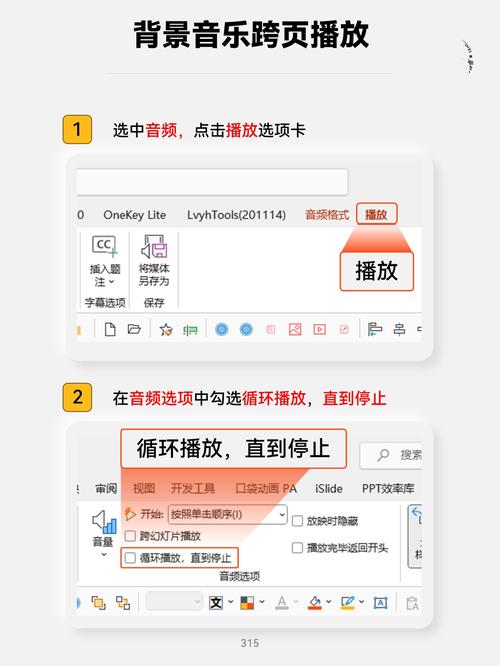Click the CC insert caption icon
The width and height of the screenshot is (500, 666).
pos(105,246)
